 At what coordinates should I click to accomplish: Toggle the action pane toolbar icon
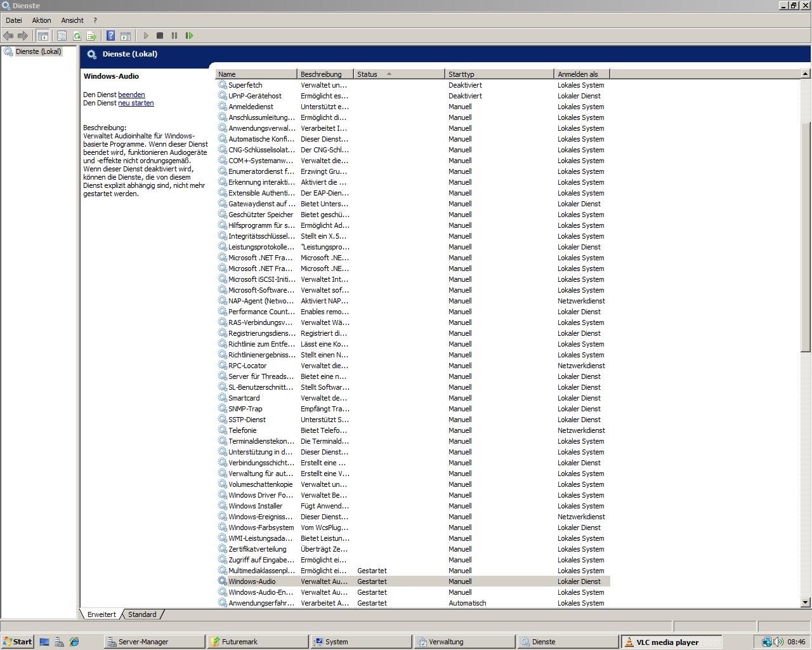(126, 36)
